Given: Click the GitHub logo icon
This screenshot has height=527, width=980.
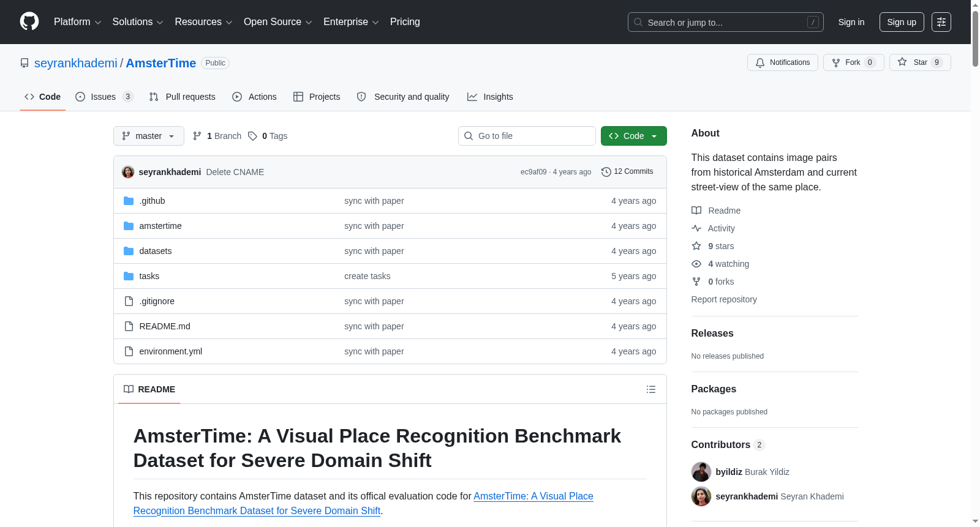Looking at the screenshot, I should pyautogui.click(x=29, y=21).
